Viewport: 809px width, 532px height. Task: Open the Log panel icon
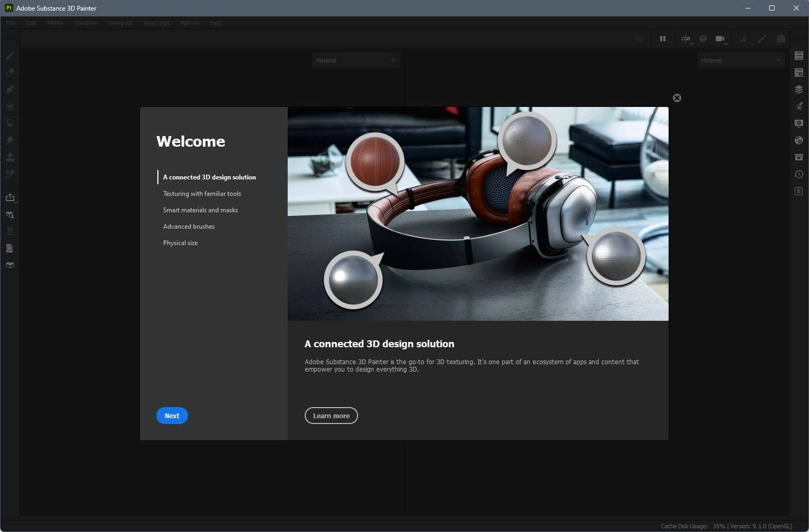coord(799,191)
